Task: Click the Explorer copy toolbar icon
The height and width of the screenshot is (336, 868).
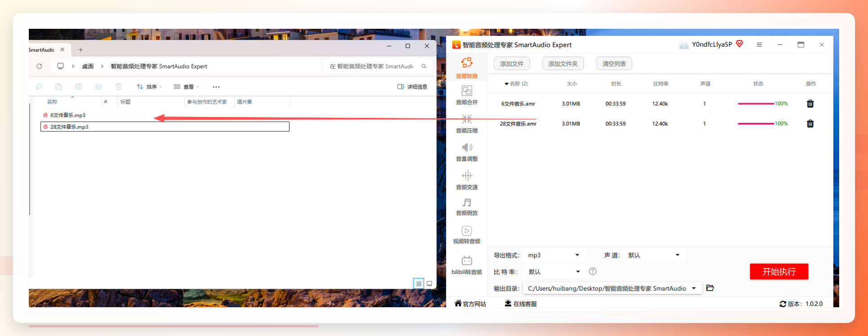Action: (39, 86)
